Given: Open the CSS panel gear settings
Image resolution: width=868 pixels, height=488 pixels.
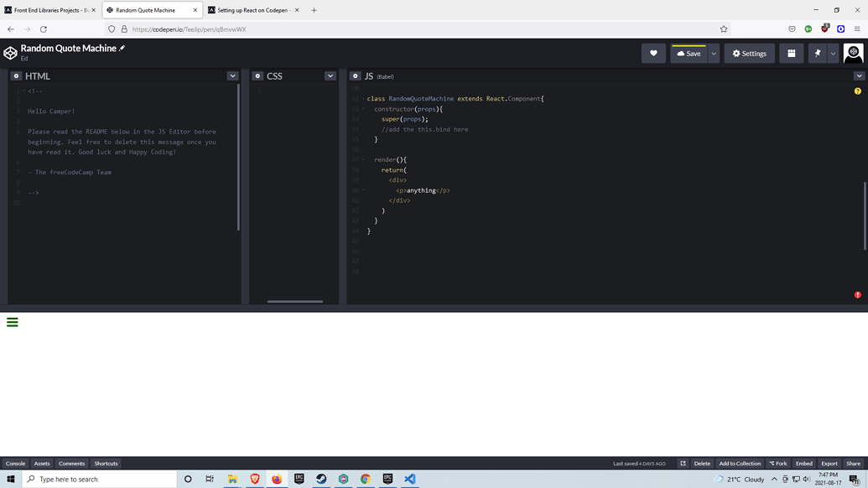Looking at the screenshot, I should tap(257, 75).
